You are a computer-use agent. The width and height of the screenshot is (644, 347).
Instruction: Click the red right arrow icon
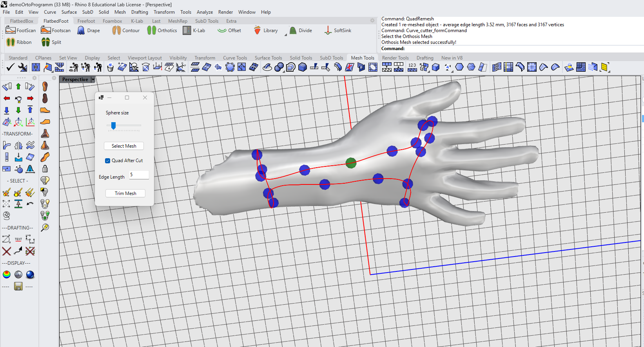[x=30, y=98]
